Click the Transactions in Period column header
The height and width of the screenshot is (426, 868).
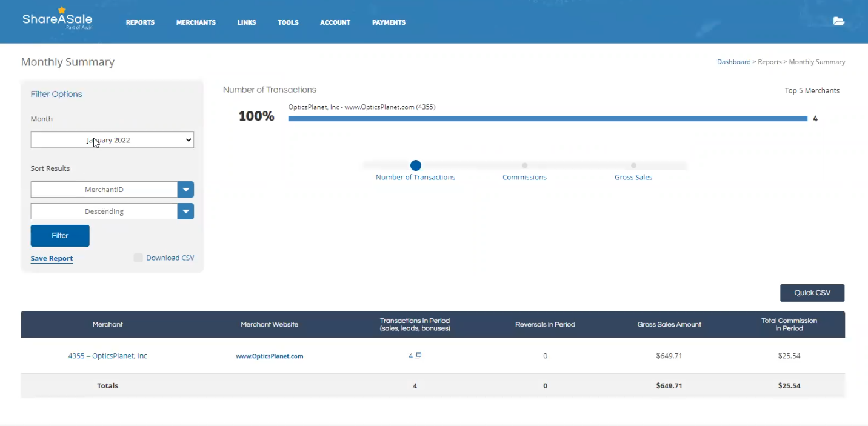[x=415, y=324]
